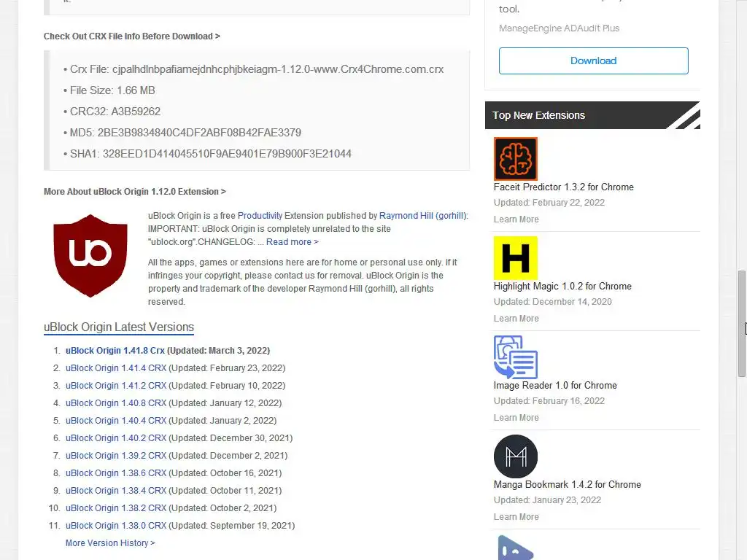This screenshot has height=560, width=747.
Task: Click the MD5 hash line
Action: [182, 133]
